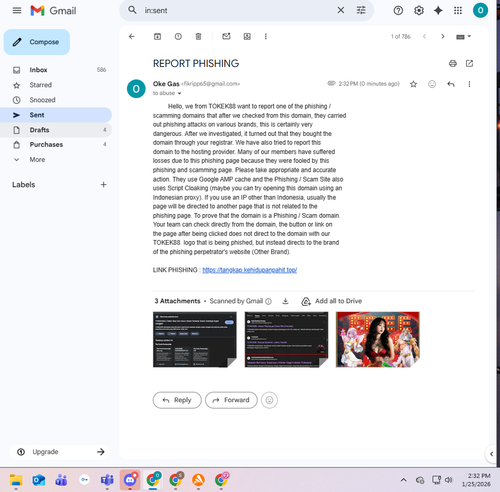Open the Support help icon
The image size is (500, 492).
click(x=398, y=11)
